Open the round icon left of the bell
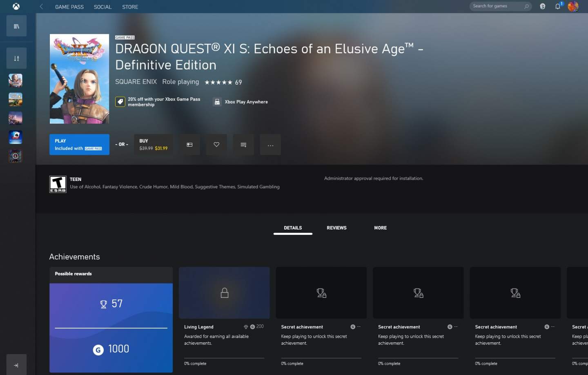 pyautogui.click(x=542, y=6)
